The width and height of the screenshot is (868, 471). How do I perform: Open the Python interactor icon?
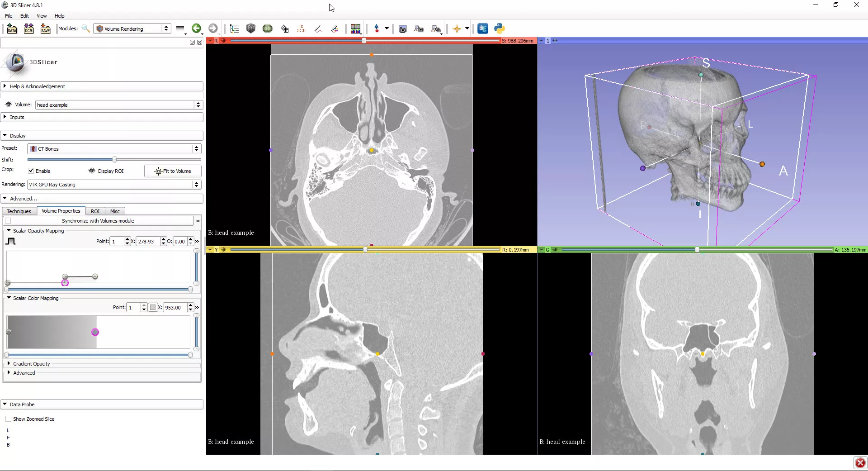tap(499, 29)
